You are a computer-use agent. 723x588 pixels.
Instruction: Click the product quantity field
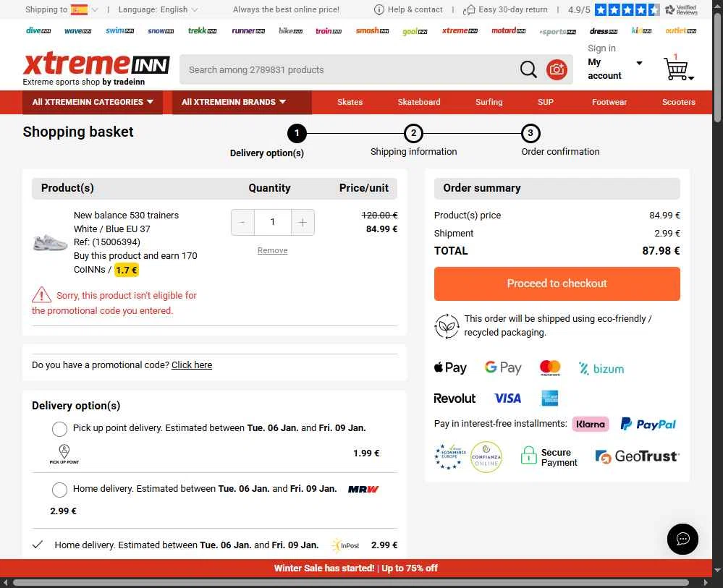click(273, 222)
